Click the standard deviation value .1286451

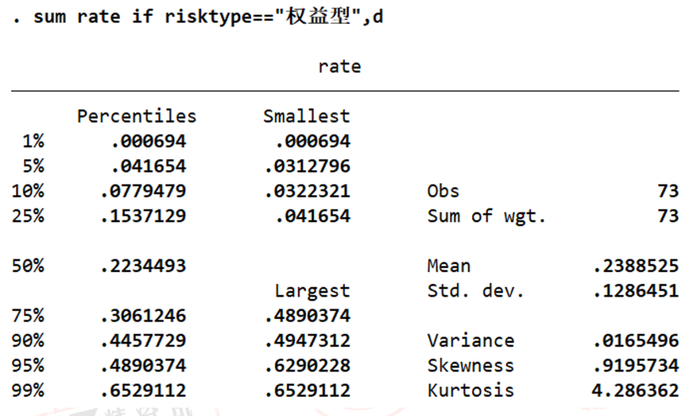(638, 291)
